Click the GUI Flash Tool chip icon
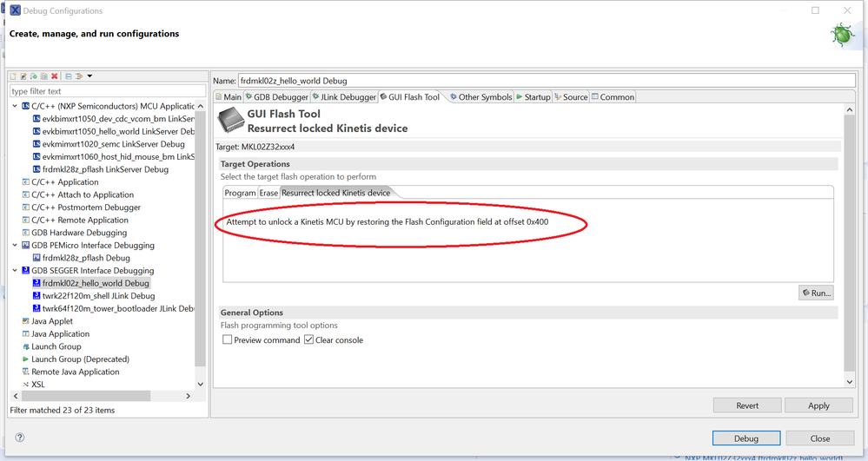Image resolution: width=868 pixels, height=461 pixels. [x=230, y=120]
